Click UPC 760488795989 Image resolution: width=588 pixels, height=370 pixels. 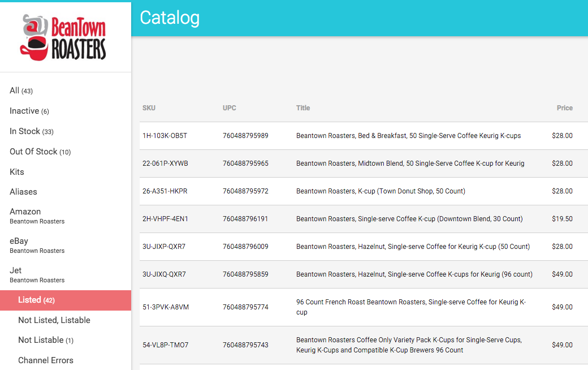point(245,136)
